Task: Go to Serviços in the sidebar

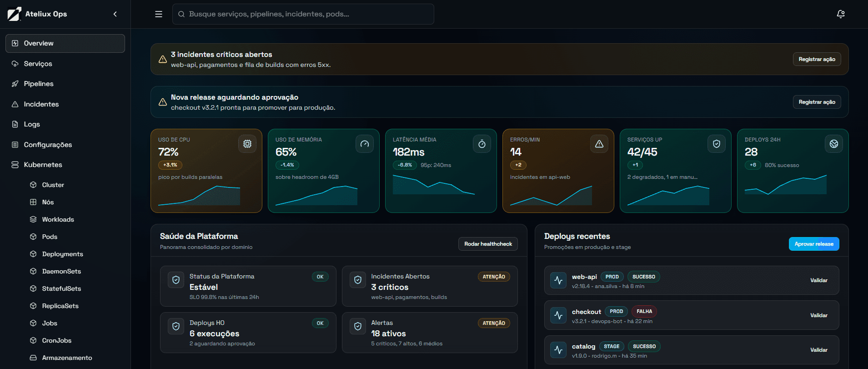Action: coord(65,64)
